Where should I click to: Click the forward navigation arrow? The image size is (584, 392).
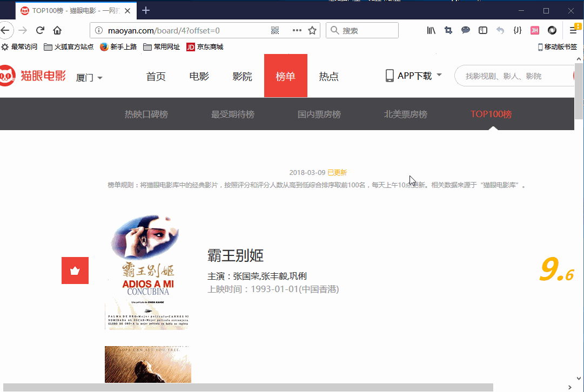pos(23,31)
